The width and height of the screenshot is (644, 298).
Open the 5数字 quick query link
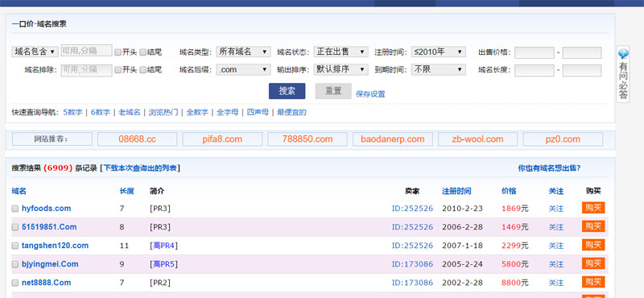coord(72,112)
